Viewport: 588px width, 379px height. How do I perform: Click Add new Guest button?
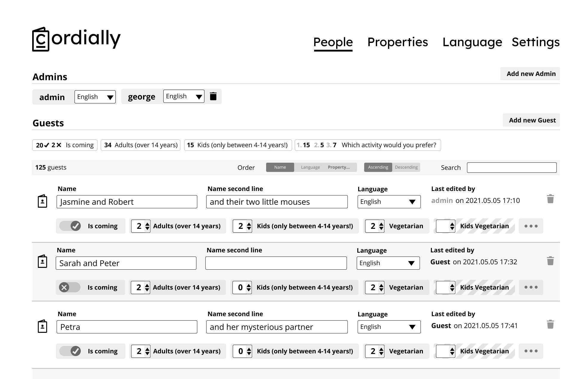(531, 120)
